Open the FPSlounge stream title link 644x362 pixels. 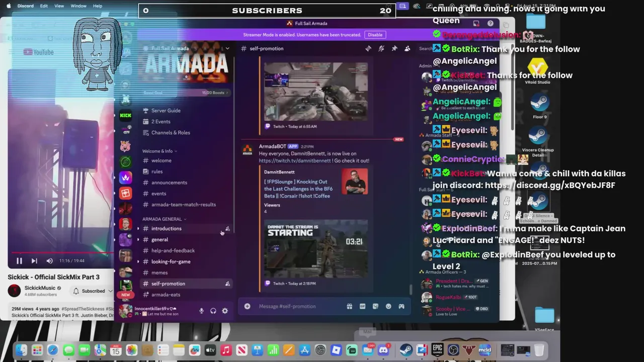(x=298, y=189)
